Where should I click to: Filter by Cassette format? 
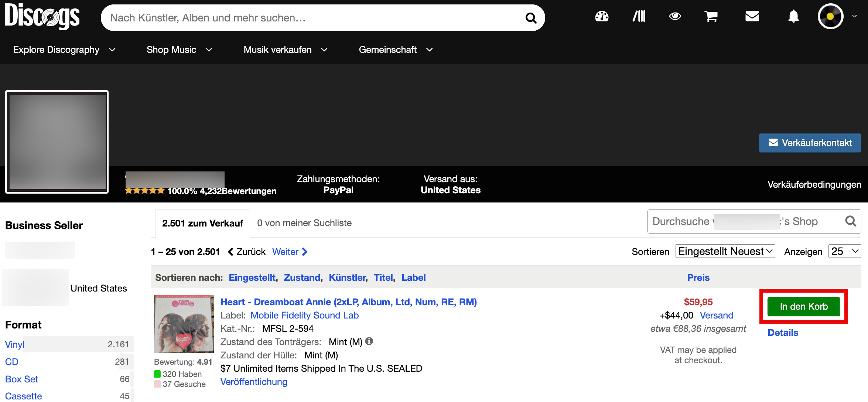(23, 396)
